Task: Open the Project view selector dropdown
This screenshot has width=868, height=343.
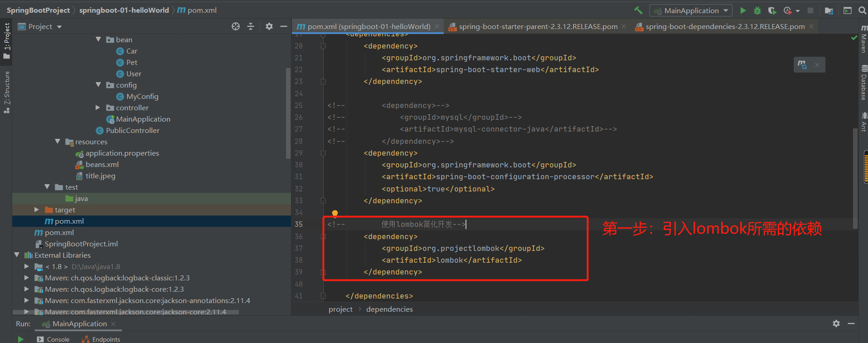Action: click(x=40, y=27)
